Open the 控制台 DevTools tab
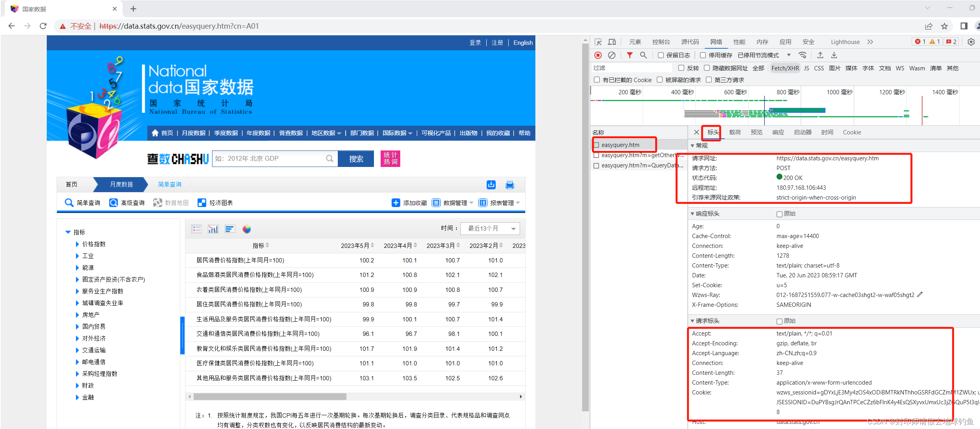 click(661, 42)
